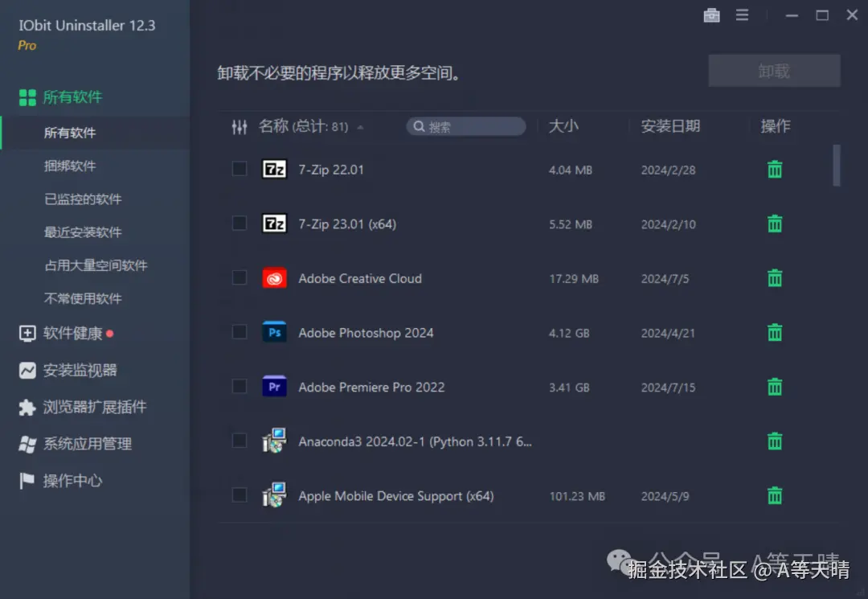
Task: Click the 安装监视器 chart icon
Action: pos(27,371)
